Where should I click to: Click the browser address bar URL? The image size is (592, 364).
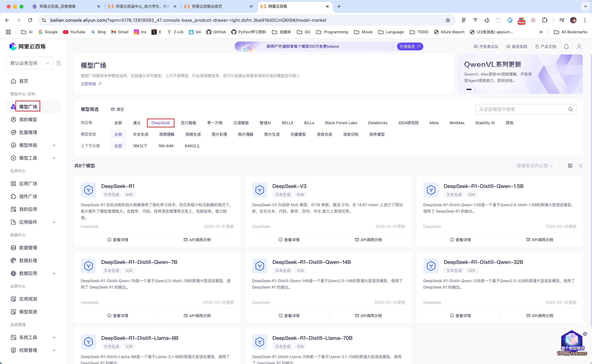[188, 20]
